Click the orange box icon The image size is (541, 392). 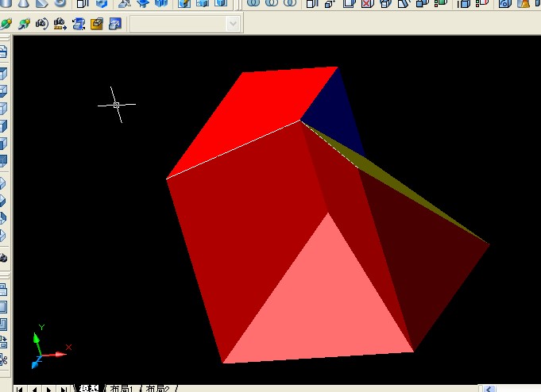[97, 24]
